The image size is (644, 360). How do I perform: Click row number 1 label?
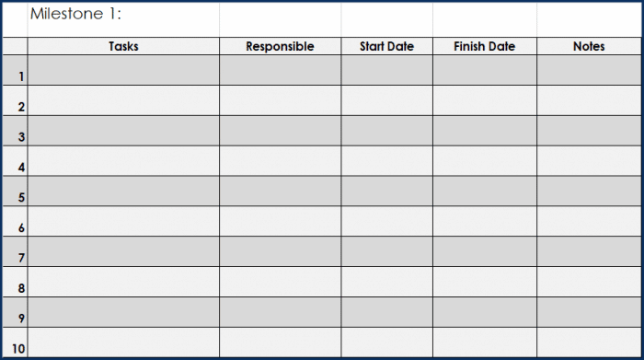(21, 76)
